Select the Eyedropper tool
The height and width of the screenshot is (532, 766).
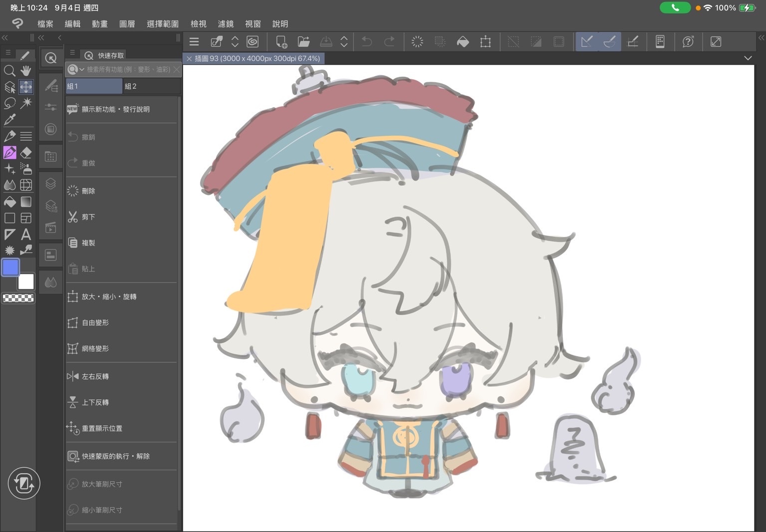[9, 120]
